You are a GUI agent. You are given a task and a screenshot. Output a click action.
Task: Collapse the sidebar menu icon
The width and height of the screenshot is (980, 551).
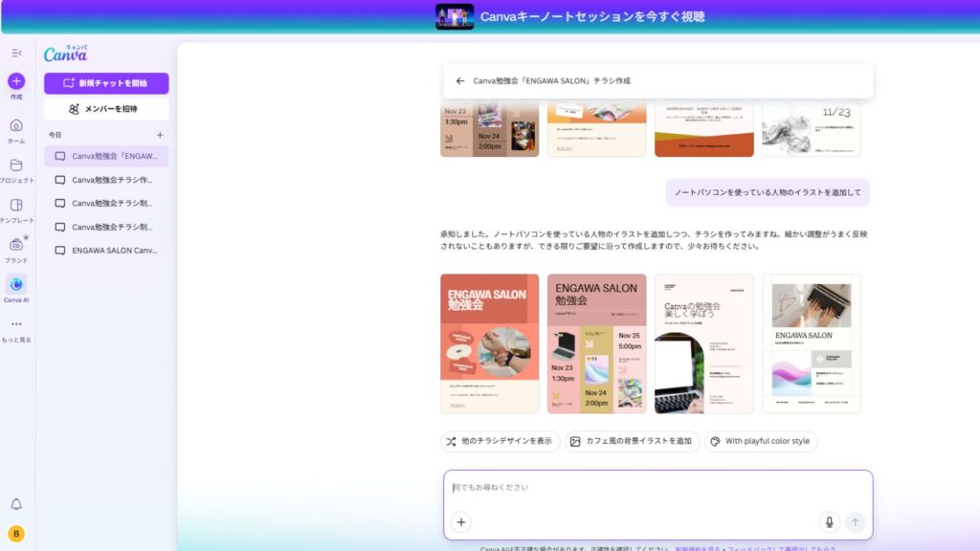16,53
